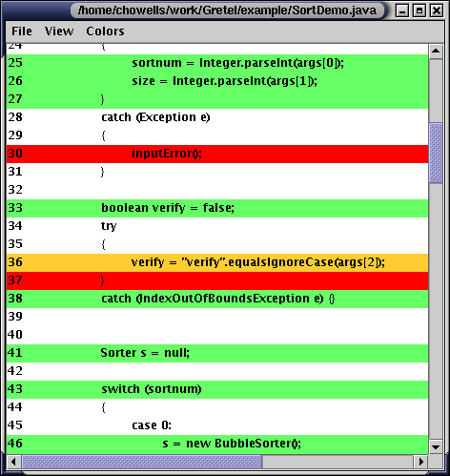Click line number 29
Screen dimensions: 450x476
pos(15,135)
